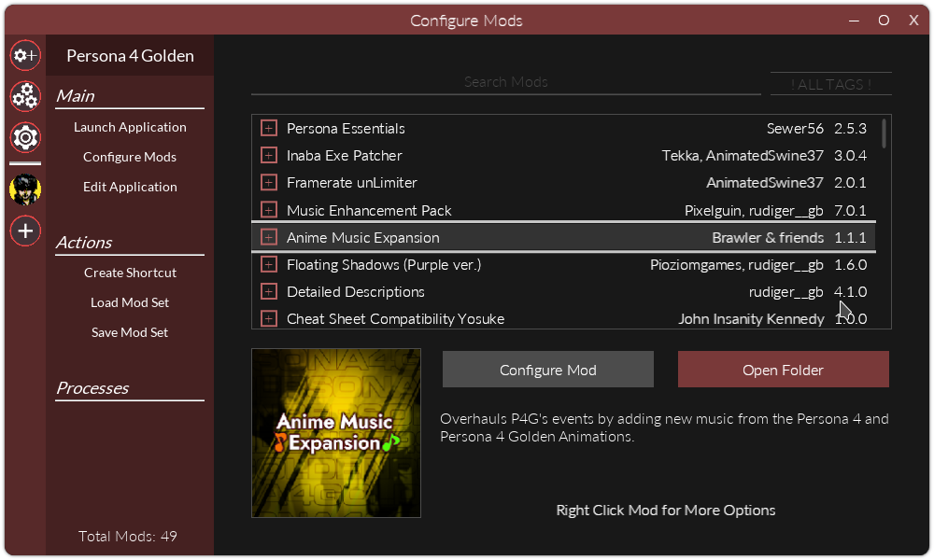Click the Configure Mod button

[548, 370]
